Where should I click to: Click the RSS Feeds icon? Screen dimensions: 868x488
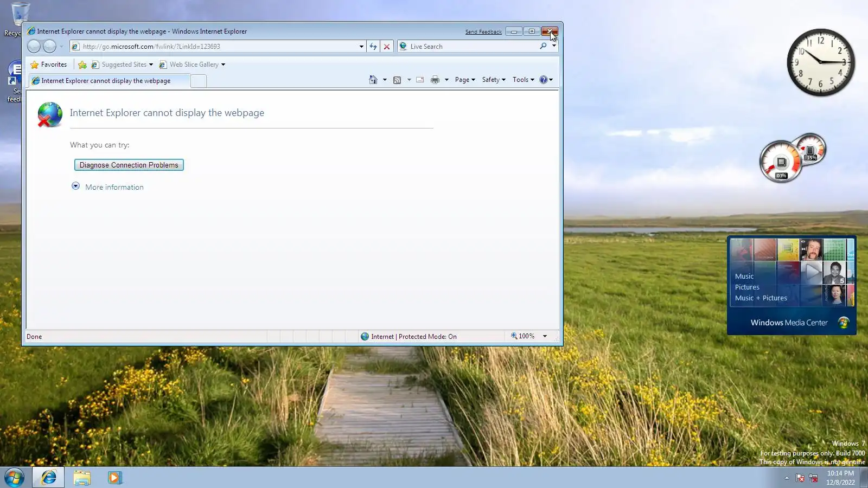(x=397, y=80)
